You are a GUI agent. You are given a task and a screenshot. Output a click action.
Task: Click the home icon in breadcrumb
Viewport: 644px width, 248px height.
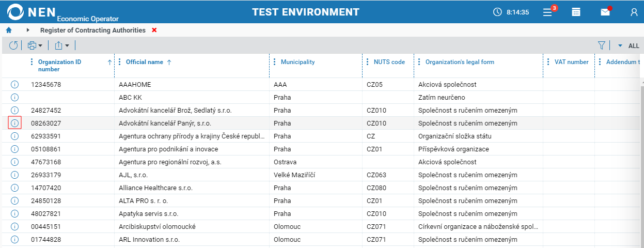pos(9,30)
